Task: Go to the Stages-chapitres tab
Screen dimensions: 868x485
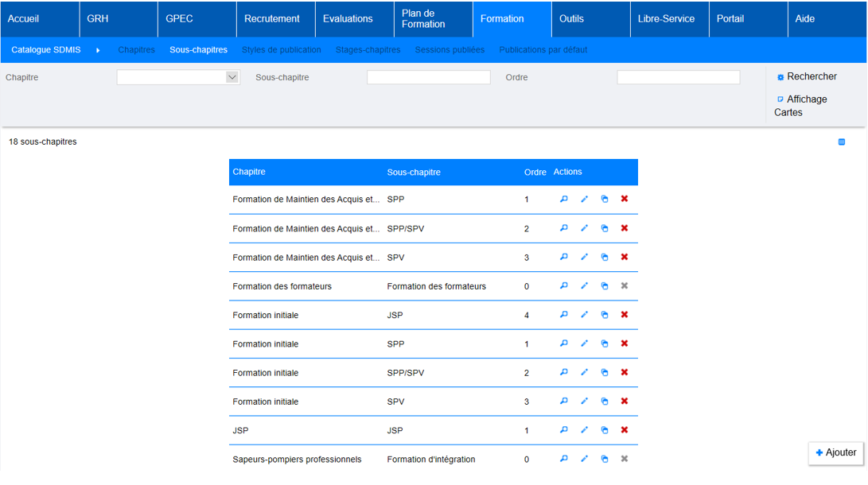Action: [368, 50]
